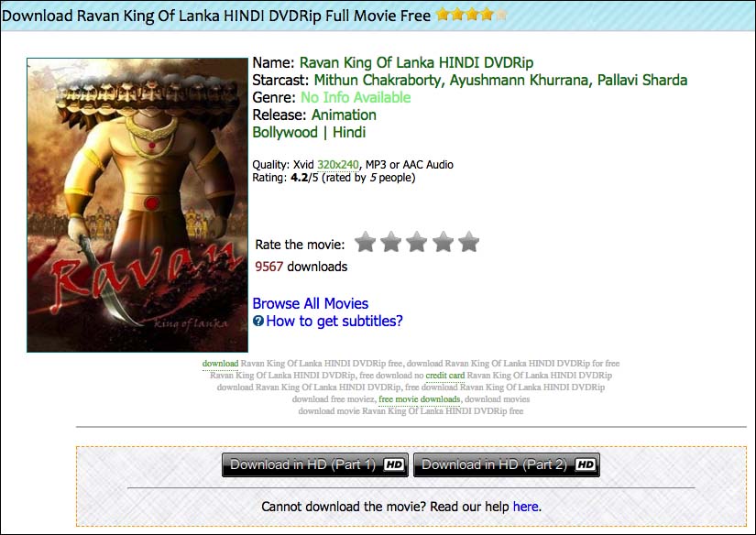Viewport: 756px width, 535px height.
Task: Open How to get subtitles link
Action: point(334,321)
